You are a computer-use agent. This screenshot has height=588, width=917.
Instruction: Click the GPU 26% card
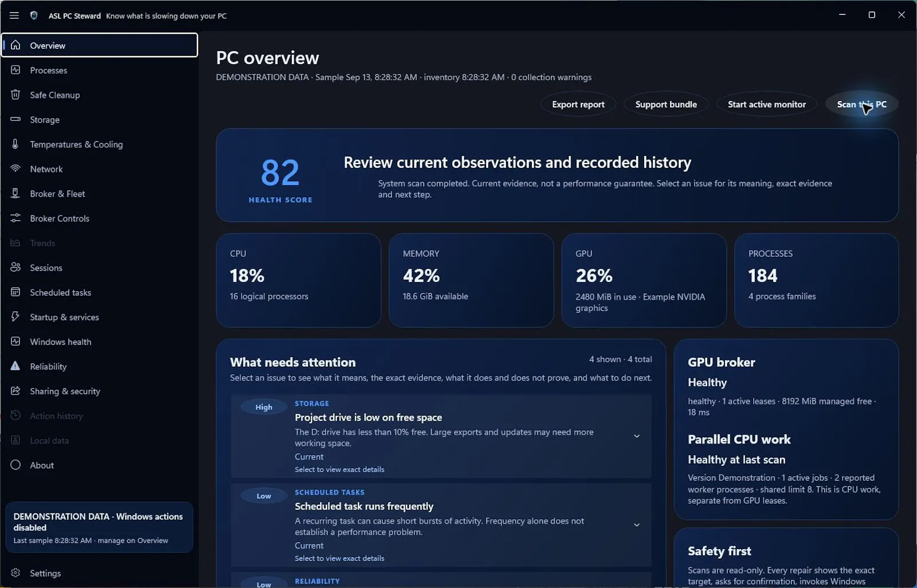644,280
